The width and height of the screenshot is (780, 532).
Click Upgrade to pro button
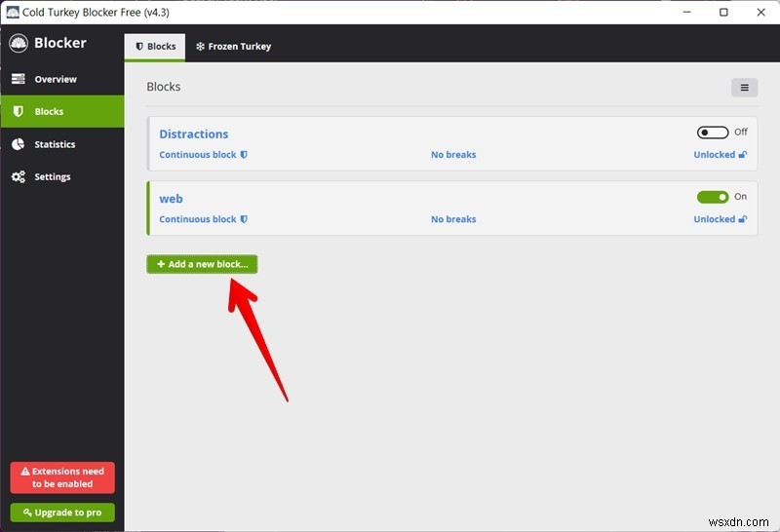(x=62, y=513)
